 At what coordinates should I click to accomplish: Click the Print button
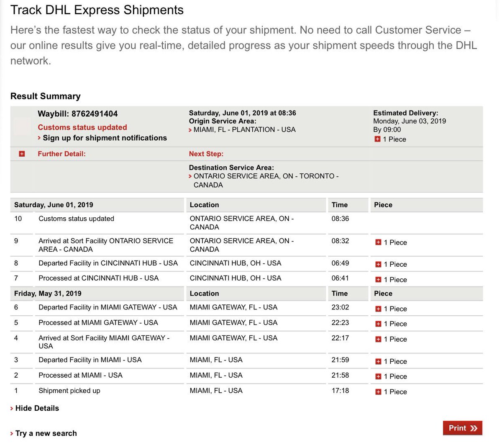click(463, 428)
